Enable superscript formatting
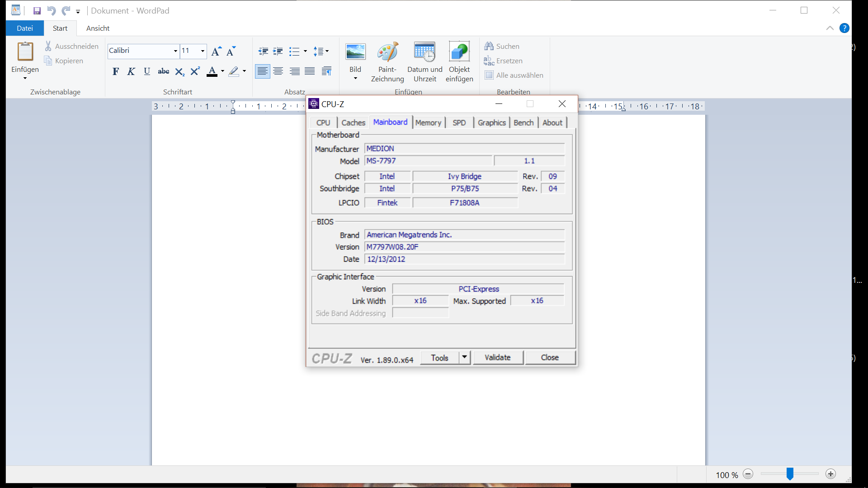The height and width of the screenshot is (488, 868). (x=194, y=71)
